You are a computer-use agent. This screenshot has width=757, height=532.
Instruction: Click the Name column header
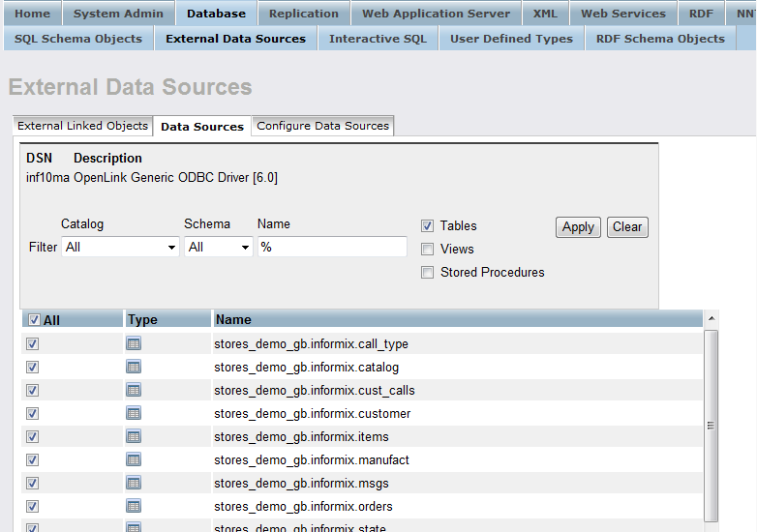(457, 319)
